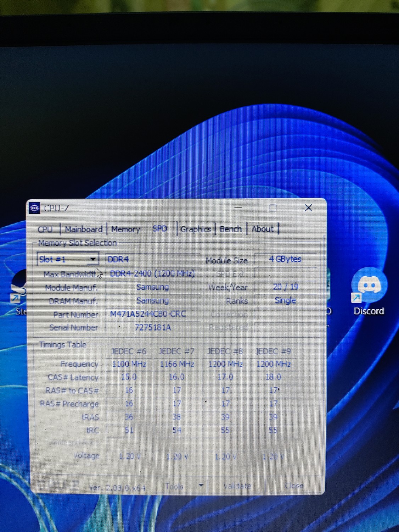The image size is (399, 532).
Task: Click the tRAS value 36
Action: coord(129,417)
